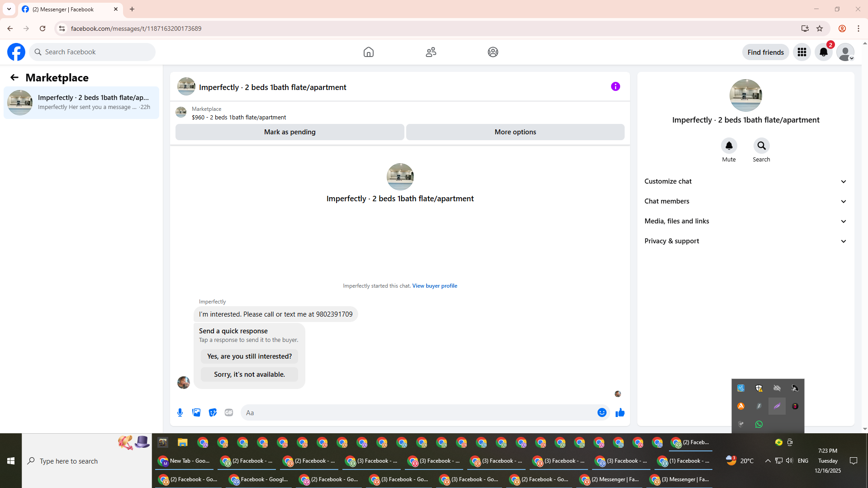
Task: Click the page scrollbar down arrow
Action: click(x=865, y=429)
